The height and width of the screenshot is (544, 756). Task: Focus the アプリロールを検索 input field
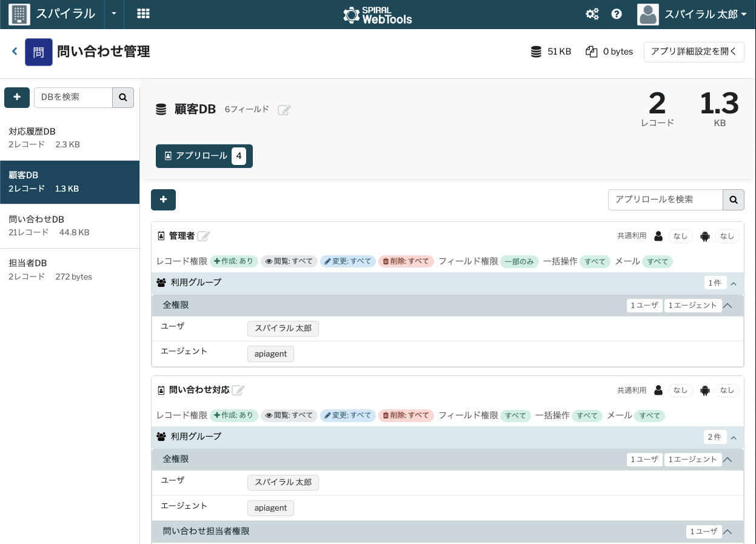666,200
